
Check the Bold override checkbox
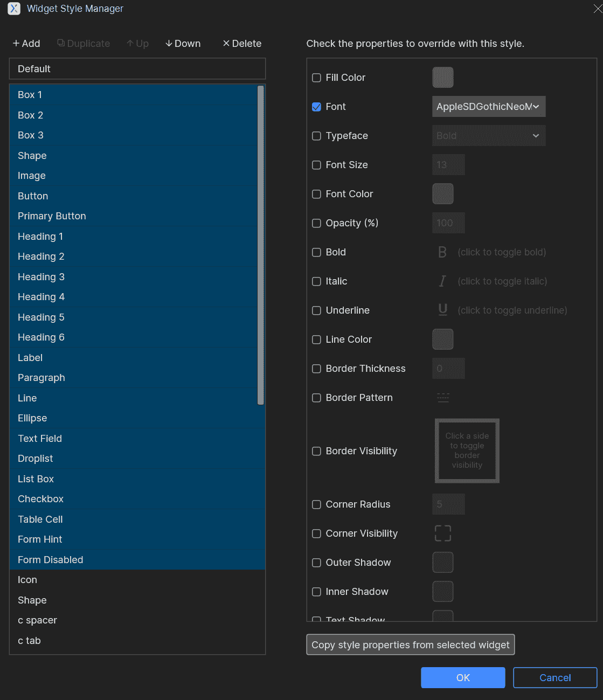[317, 252]
